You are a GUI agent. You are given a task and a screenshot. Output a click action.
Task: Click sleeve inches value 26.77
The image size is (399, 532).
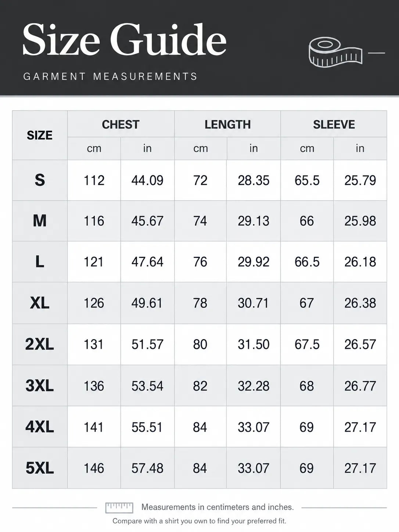(x=360, y=386)
